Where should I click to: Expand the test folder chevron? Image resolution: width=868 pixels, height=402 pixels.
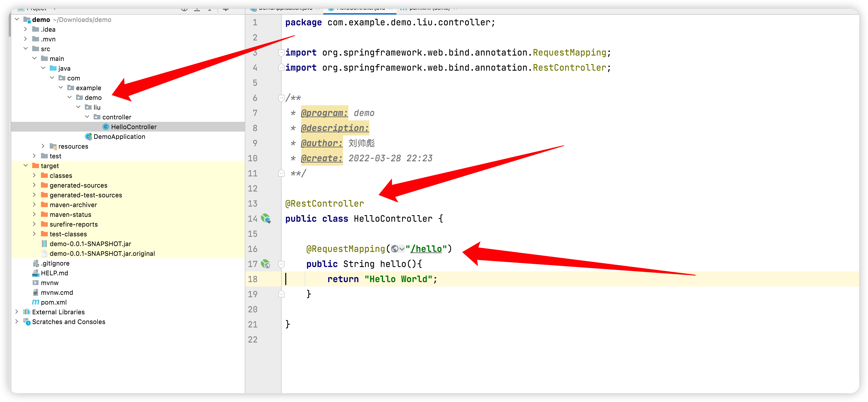[34, 156]
